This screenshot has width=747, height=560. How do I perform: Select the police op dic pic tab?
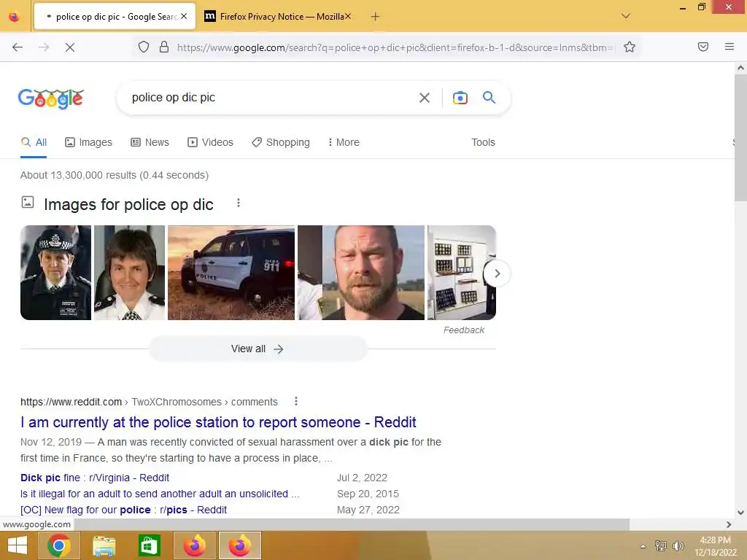[x=115, y=17]
